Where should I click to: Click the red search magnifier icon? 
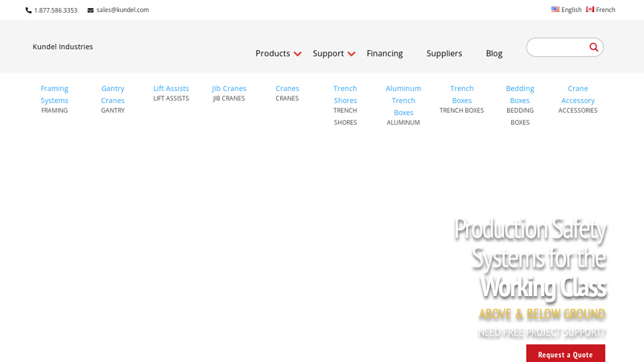pos(593,47)
